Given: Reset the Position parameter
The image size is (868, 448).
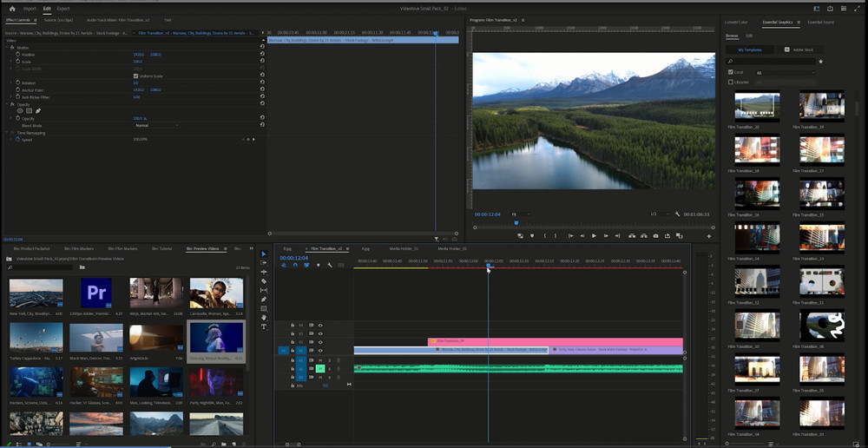Looking at the screenshot, I should coord(262,55).
